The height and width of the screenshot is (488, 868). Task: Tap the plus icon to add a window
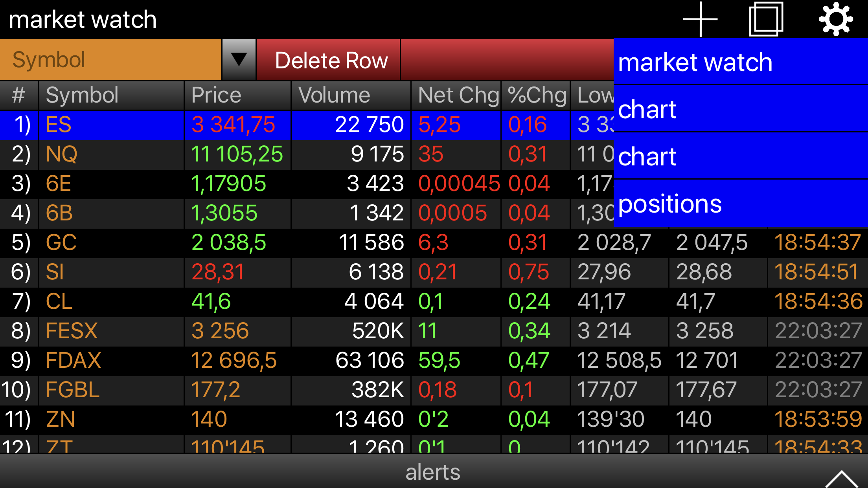700,19
